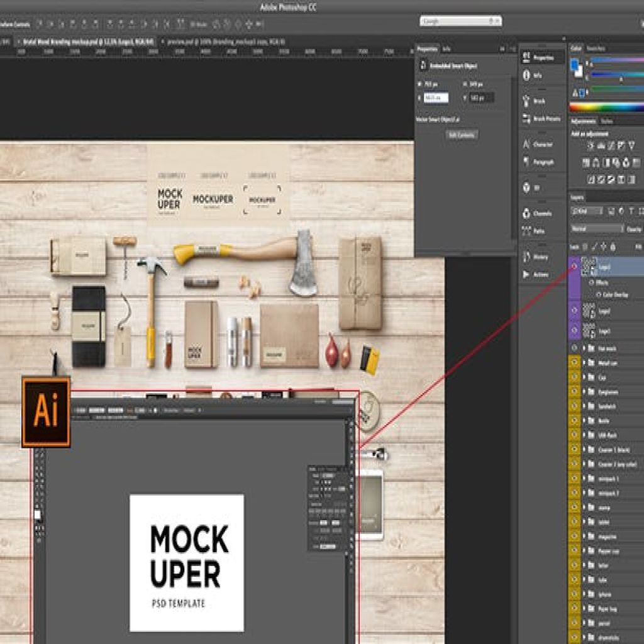Image resolution: width=644 pixels, height=644 pixels.
Task: Select the Adjustments tab
Action: (x=584, y=121)
